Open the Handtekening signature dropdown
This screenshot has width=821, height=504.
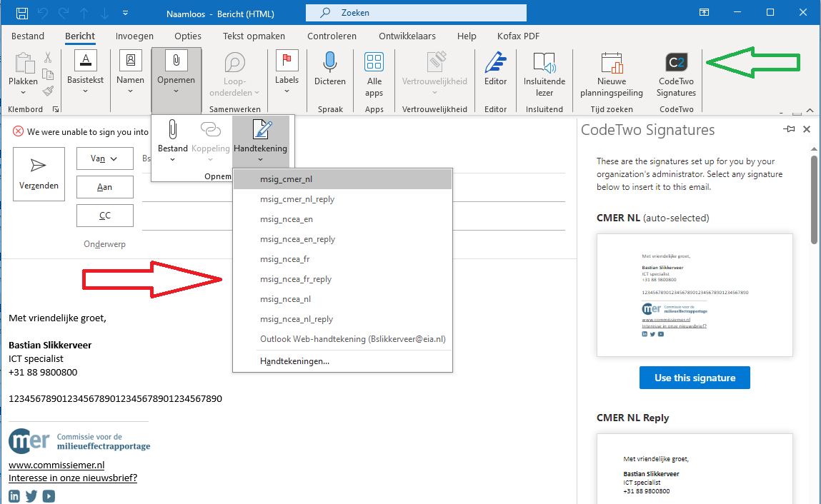[x=260, y=140]
